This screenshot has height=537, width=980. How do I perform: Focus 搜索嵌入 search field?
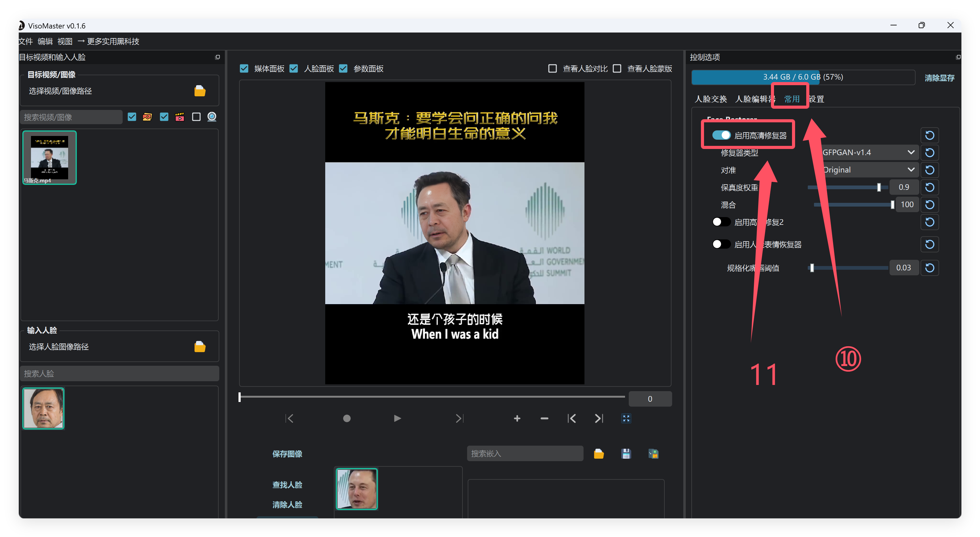point(525,454)
